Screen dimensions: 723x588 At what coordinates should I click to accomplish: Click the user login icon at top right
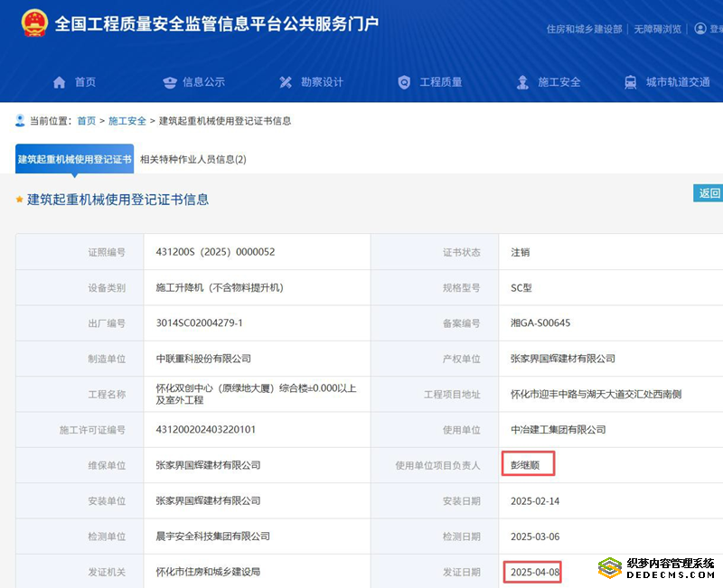pos(700,29)
